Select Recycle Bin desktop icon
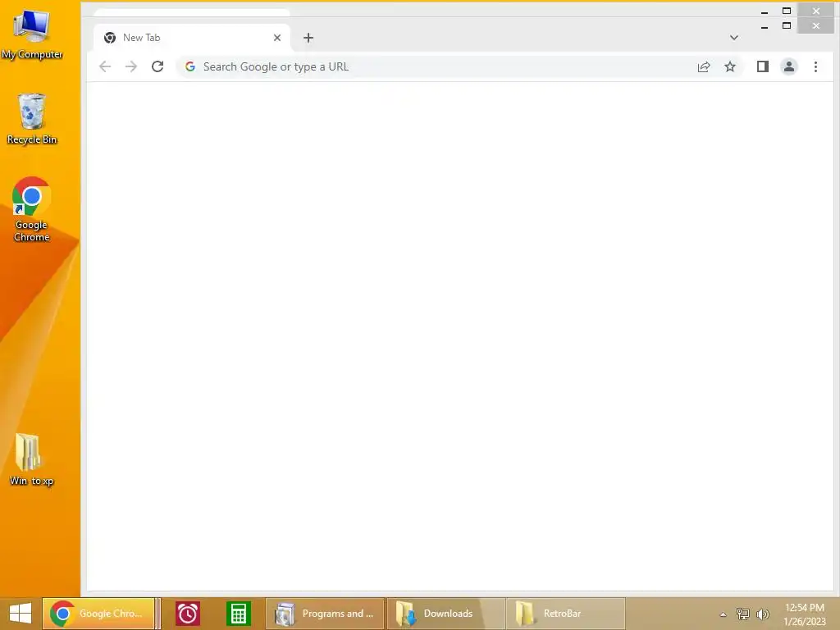Viewport: 840px width, 630px height. click(32, 119)
